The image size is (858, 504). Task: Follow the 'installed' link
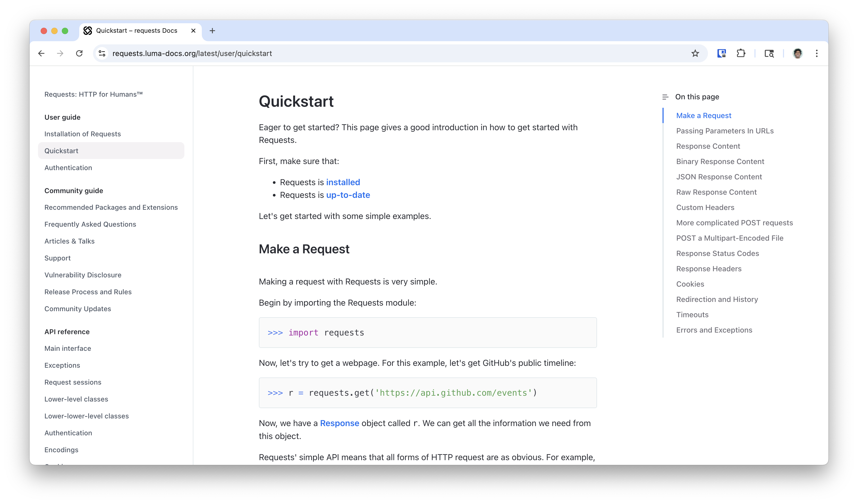tap(343, 182)
